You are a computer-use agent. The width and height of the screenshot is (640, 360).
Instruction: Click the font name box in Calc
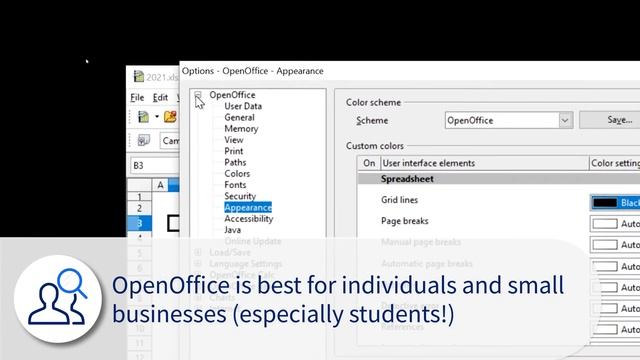coord(170,141)
